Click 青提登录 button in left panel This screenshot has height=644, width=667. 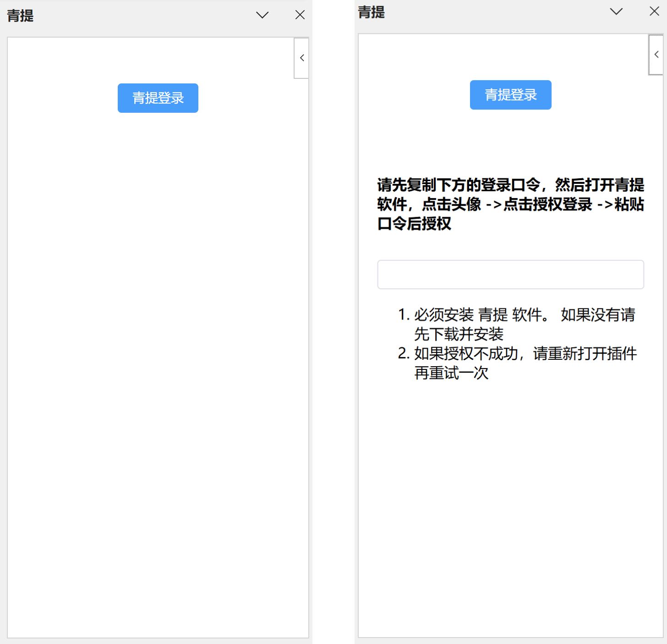[158, 98]
